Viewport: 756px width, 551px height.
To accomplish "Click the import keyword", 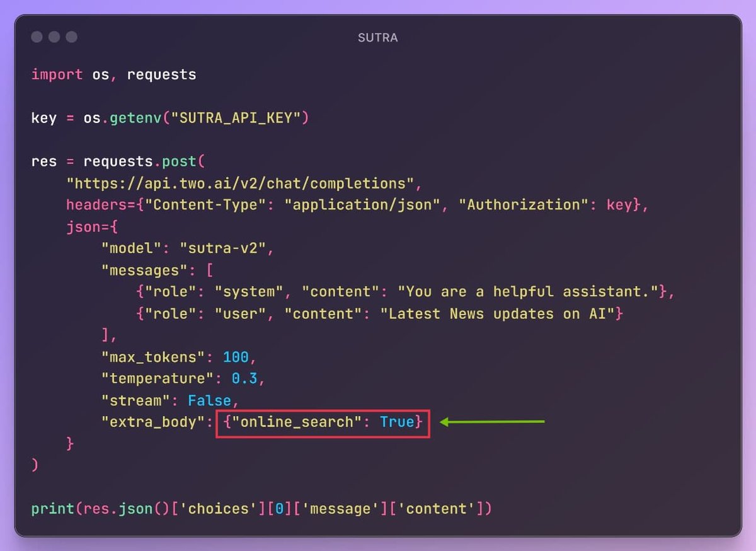I will click(x=57, y=74).
